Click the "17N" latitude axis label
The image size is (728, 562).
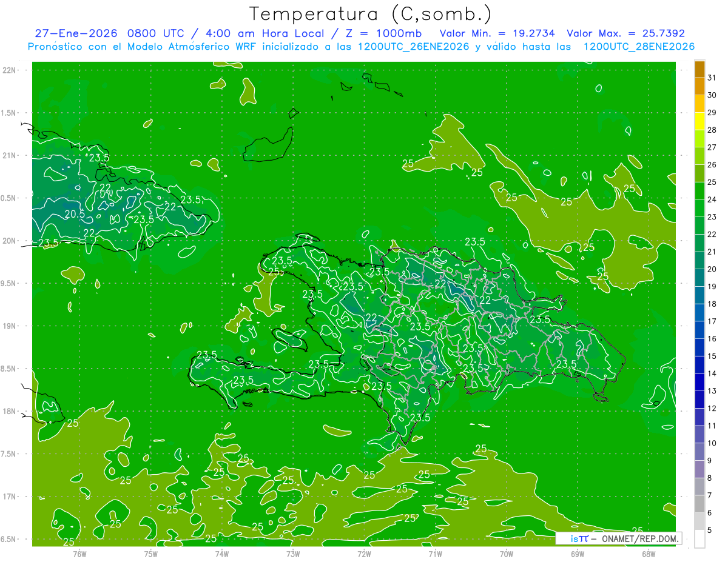(x=10, y=497)
